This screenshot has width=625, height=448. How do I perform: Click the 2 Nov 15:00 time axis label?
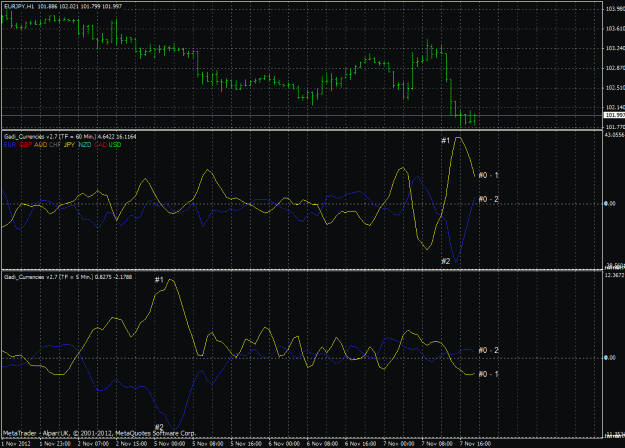pyautogui.click(x=132, y=444)
